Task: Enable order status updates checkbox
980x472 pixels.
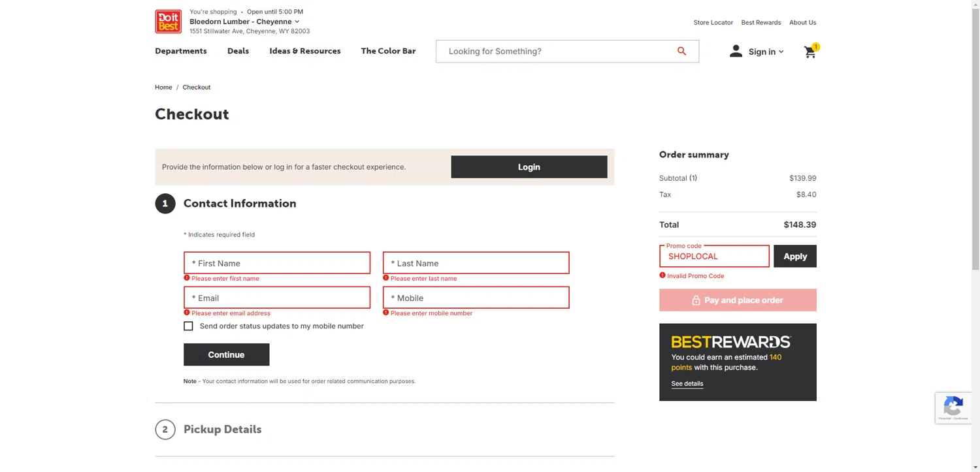Action: click(188, 326)
